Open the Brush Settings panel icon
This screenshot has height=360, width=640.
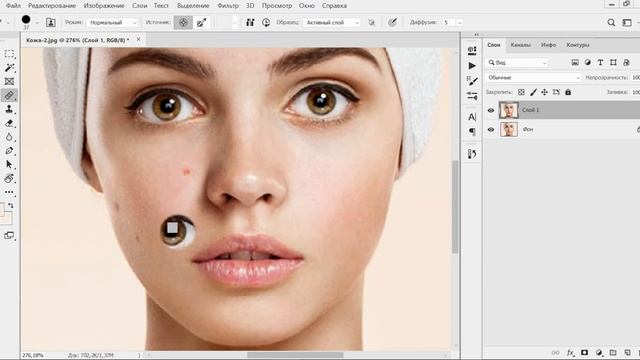472,81
